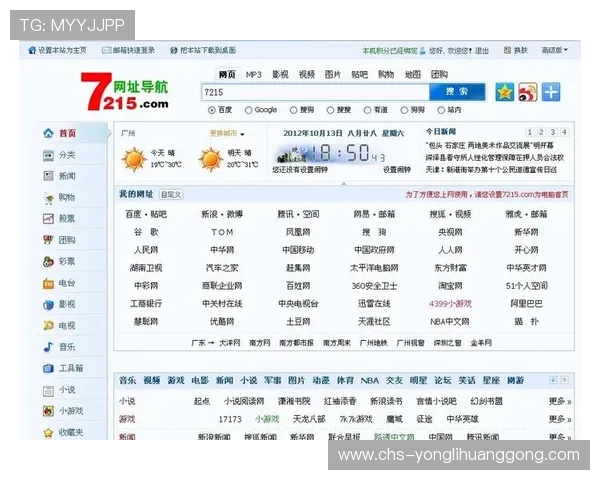Expand 更多 in the 小说 row
The width and height of the screenshot is (600, 480).
(560, 401)
